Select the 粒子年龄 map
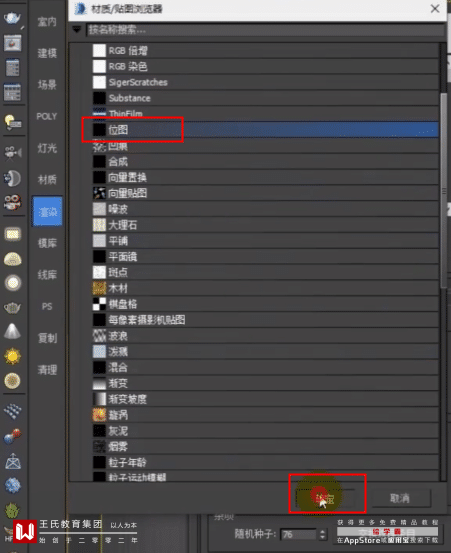The image size is (451, 553). click(265, 462)
